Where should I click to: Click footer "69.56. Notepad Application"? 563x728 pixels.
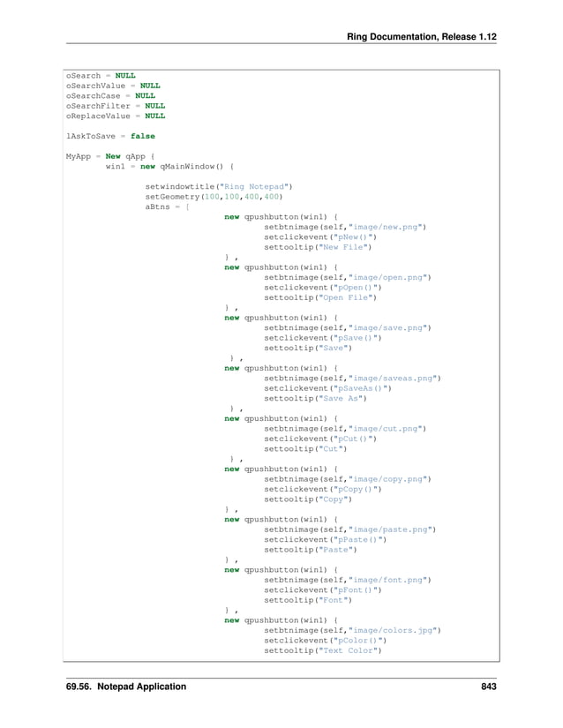[126, 687]
